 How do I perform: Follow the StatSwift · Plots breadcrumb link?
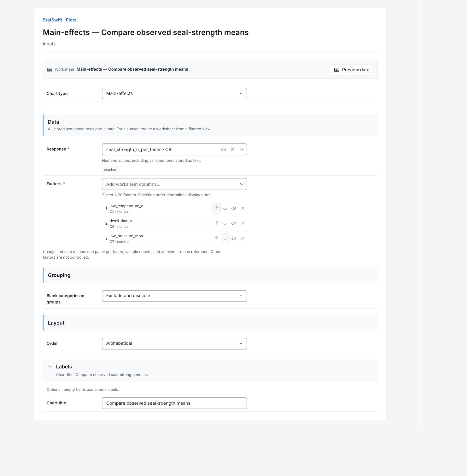(x=60, y=20)
